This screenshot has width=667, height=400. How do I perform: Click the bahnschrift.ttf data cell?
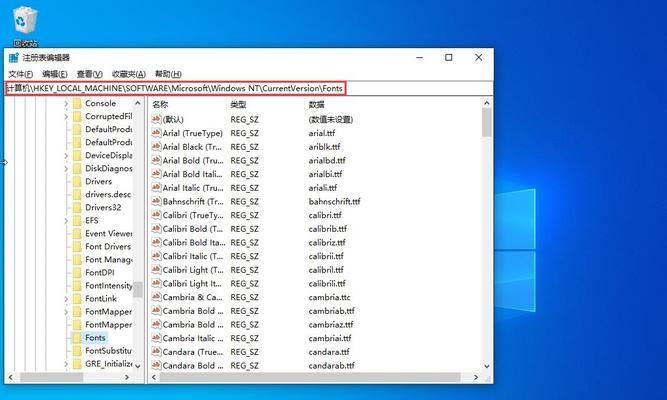[334, 201]
